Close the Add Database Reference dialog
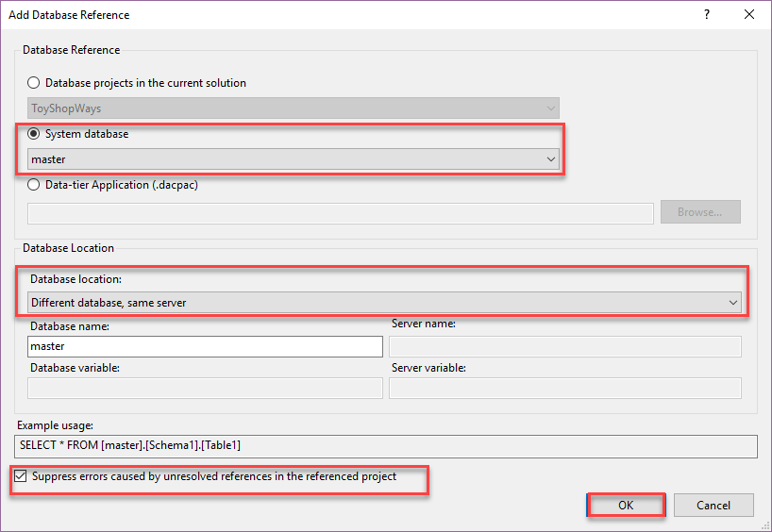 click(749, 15)
